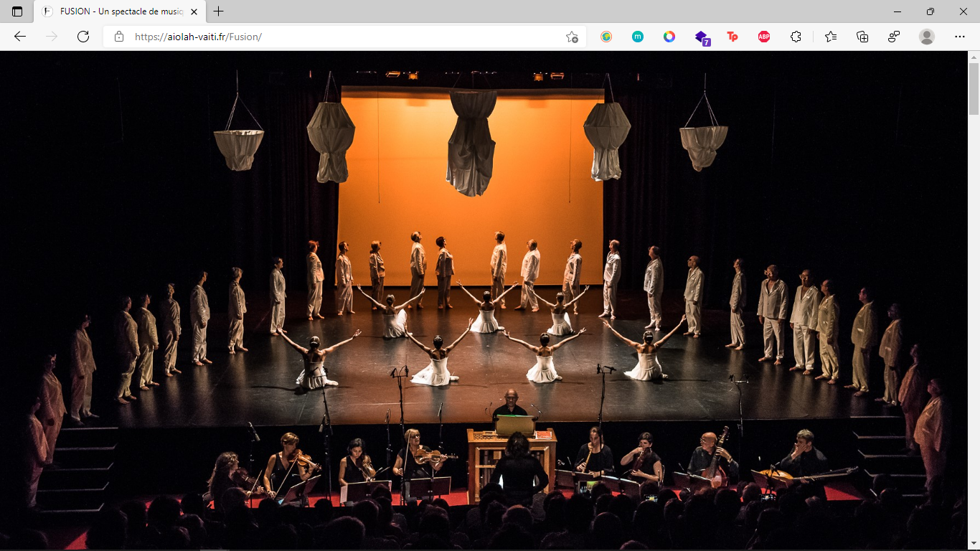Open the Settings and more menu
Screen dimensions: 980x551
pos(959,36)
